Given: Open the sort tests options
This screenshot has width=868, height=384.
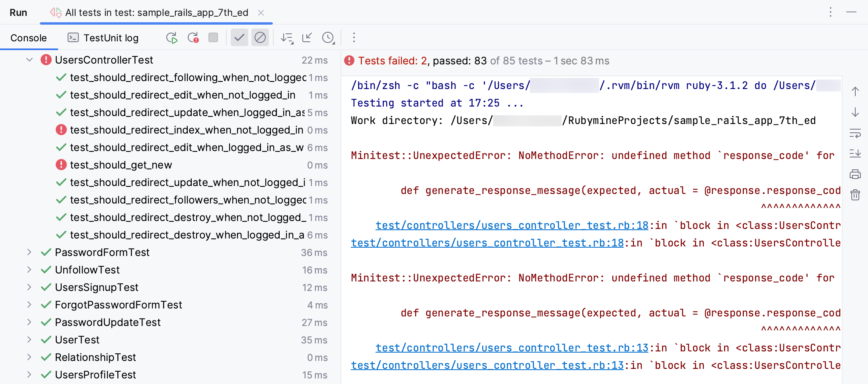Looking at the screenshot, I should pyautogui.click(x=286, y=38).
